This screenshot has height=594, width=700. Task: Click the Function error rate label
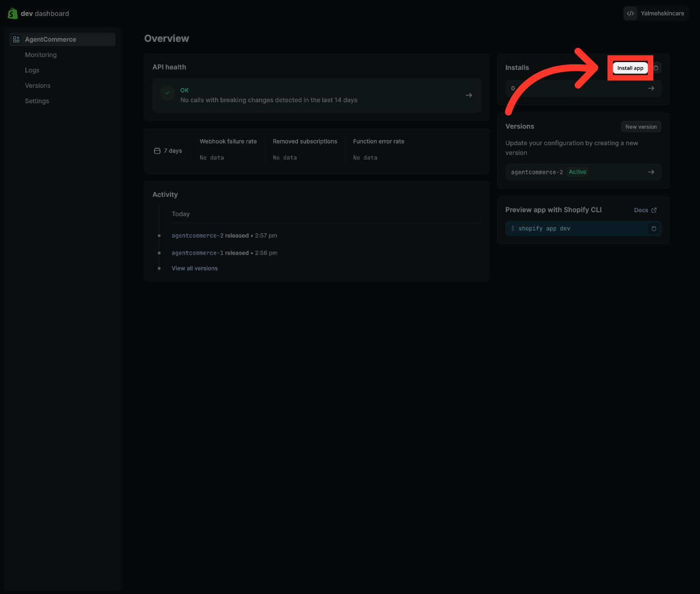point(379,141)
